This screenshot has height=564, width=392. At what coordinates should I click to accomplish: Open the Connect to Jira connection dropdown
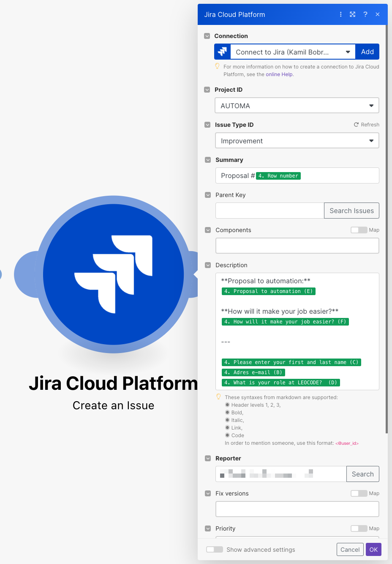[293, 52]
